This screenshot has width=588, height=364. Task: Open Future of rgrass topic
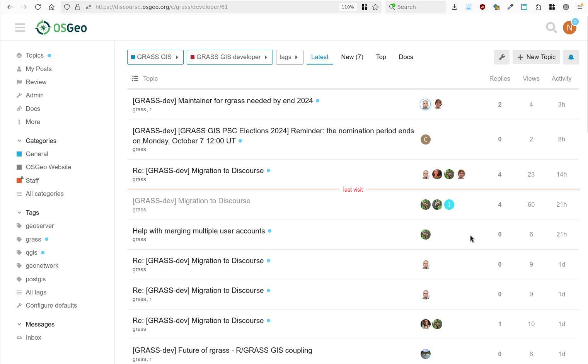pos(222,350)
